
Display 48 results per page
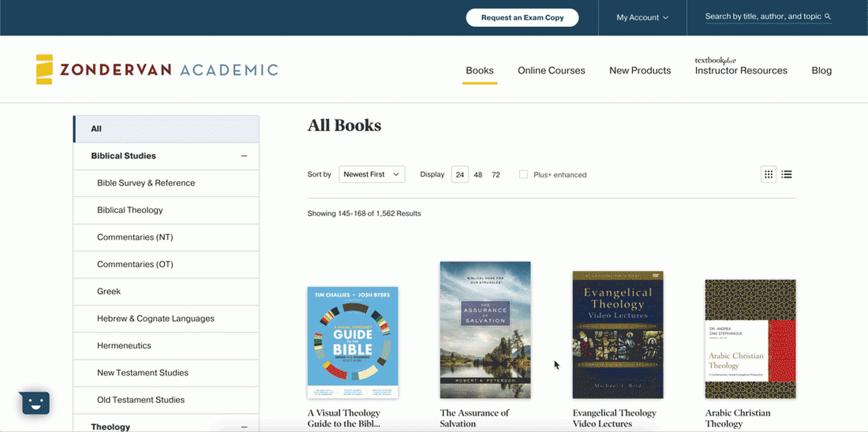pyautogui.click(x=478, y=175)
